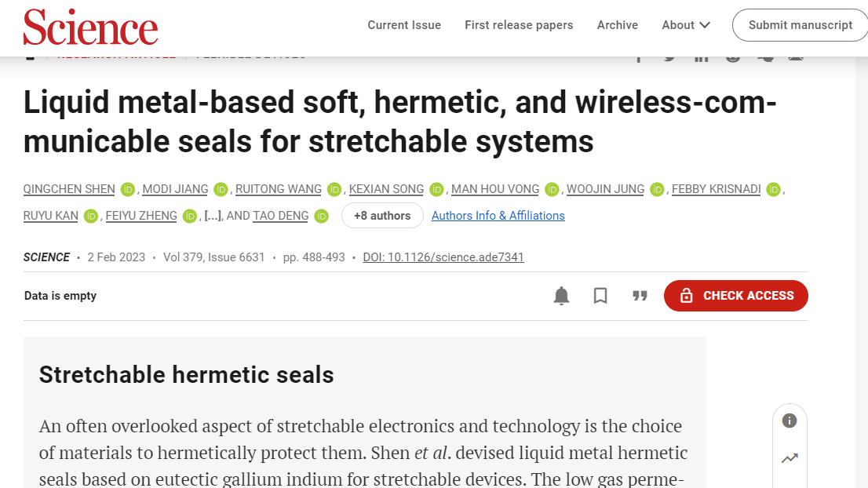
Task: Expand the hidden authors ellipsis [...]
Action: pos(212,216)
